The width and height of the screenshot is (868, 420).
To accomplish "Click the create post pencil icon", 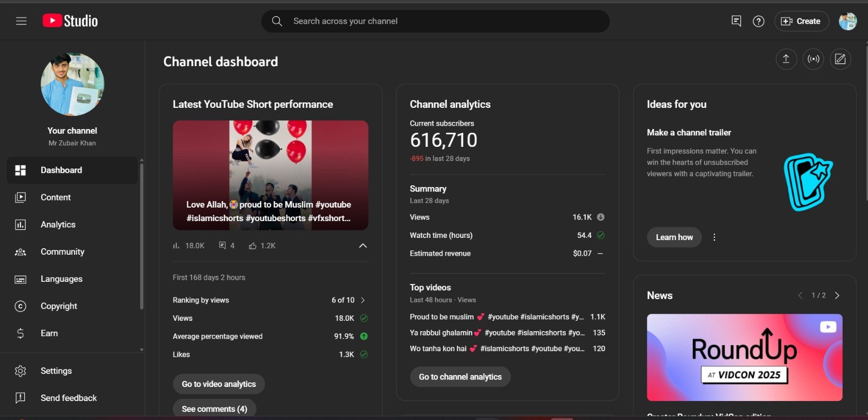I will (x=840, y=59).
